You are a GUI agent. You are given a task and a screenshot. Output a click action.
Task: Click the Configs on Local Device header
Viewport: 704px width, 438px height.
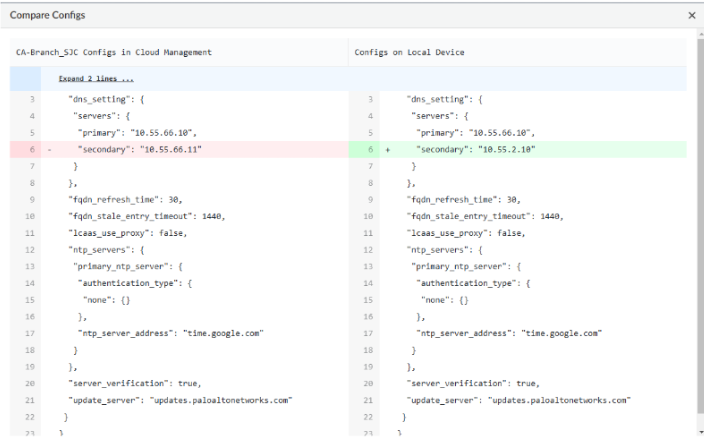click(407, 51)
